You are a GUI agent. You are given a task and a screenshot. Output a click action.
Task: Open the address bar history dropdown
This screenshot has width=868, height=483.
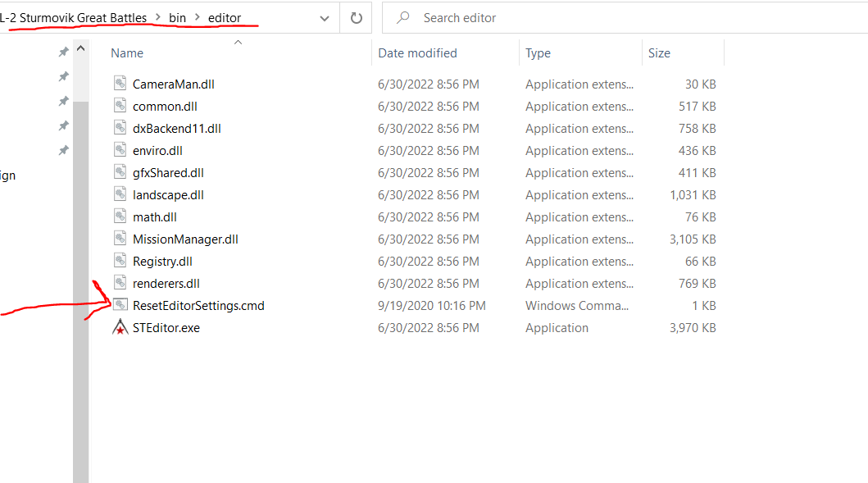pyautogui.click(x=325, y=18)
